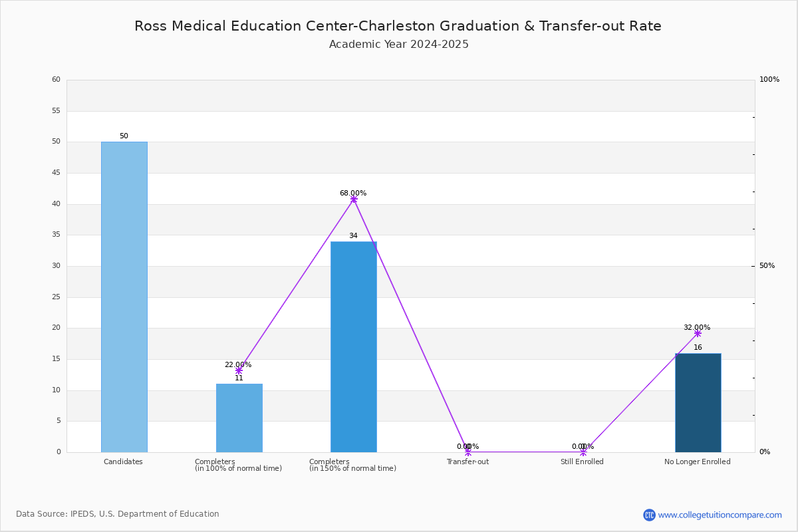Select the Transfer-out axis label
Screen dimensions: 798x532
coord(467,462)
